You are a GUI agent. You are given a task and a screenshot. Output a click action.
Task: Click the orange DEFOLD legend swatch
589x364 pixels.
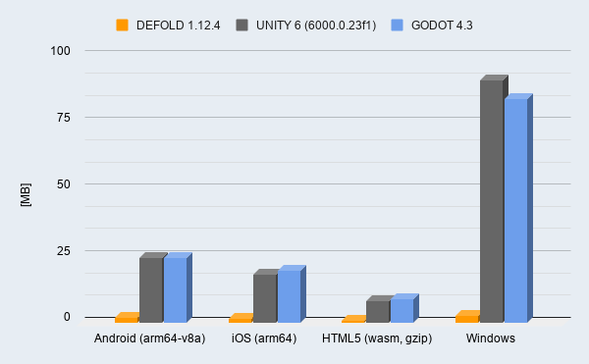(122, 26)
